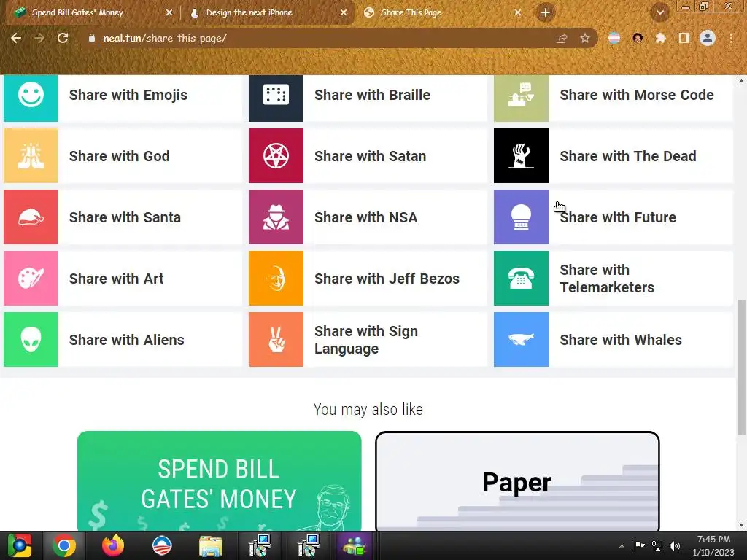
Task: Click the zombie hand Dead icon
Action: coord(521,156)
